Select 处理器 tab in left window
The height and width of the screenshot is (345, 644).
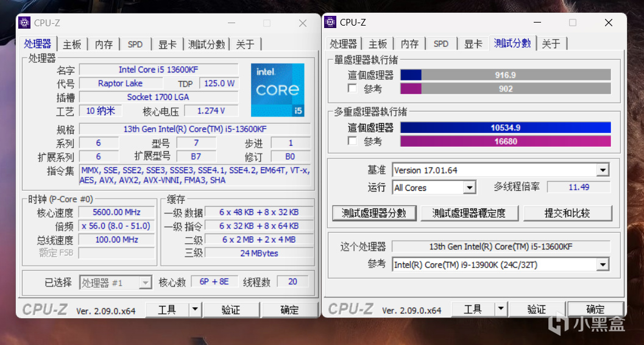[x=38, y=43]
